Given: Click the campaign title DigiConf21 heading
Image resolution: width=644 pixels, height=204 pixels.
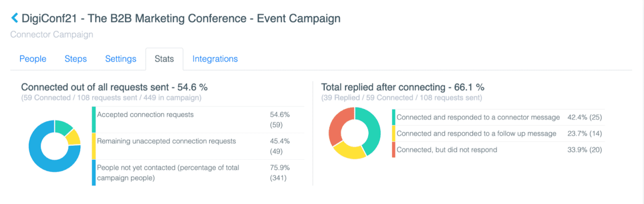Looking at the screenshot, I should (181, 19).
